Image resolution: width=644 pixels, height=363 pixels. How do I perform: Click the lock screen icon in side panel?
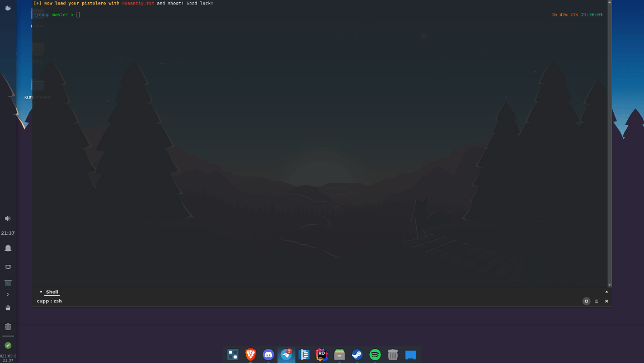click(x=8, y=308)
